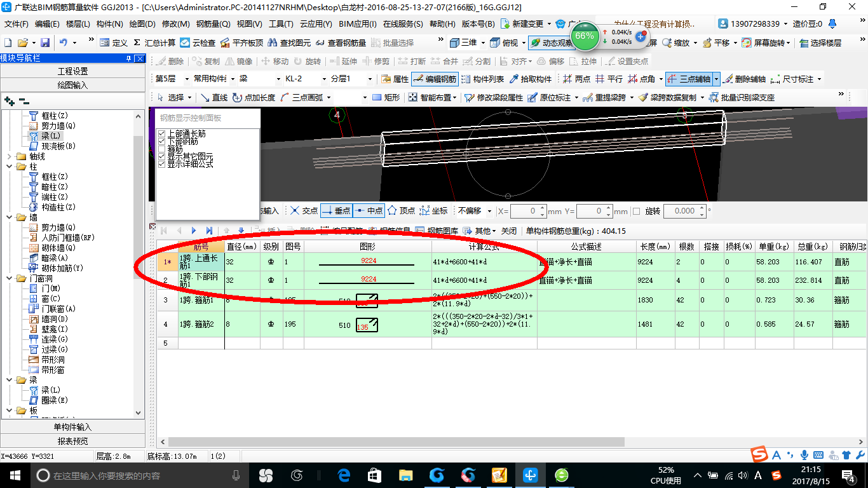Collapse the 门窗洞 tree node
Screen dimensions: 868x488
9,278
